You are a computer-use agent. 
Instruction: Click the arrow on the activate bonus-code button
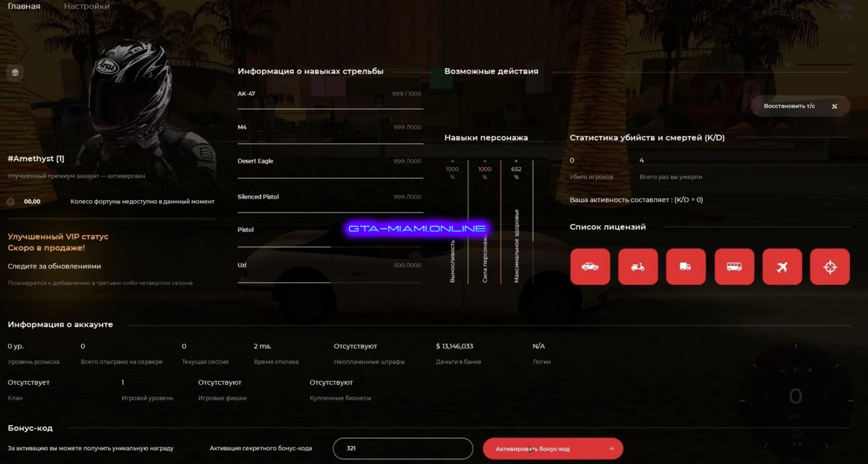click(611, 449)
